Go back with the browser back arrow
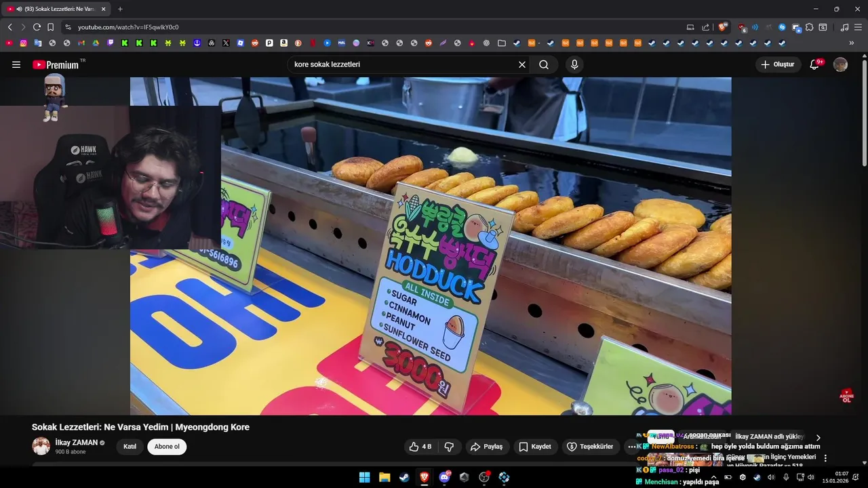Image resolution: width=868 pixels, height=488 pixels. 9,27
